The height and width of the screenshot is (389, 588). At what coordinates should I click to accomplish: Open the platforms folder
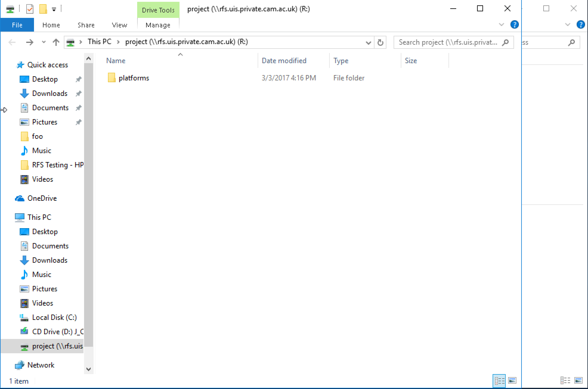click(x=134, y=78)
